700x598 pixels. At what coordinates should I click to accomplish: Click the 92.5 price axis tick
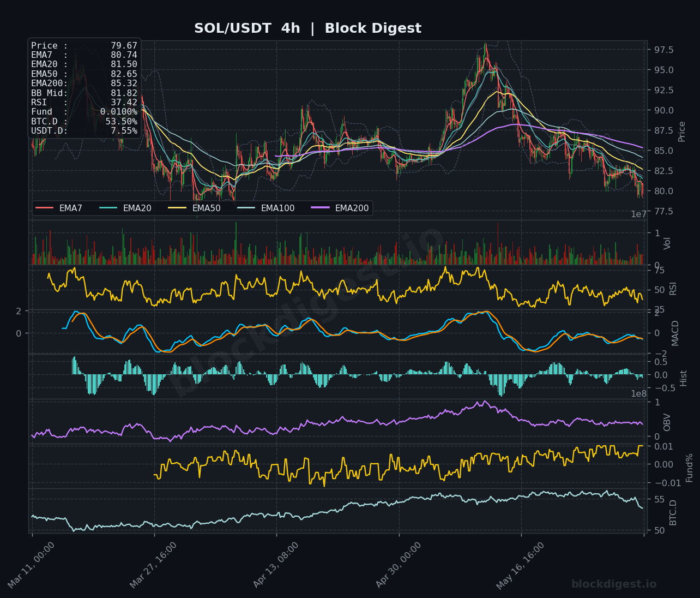point(663,91)
